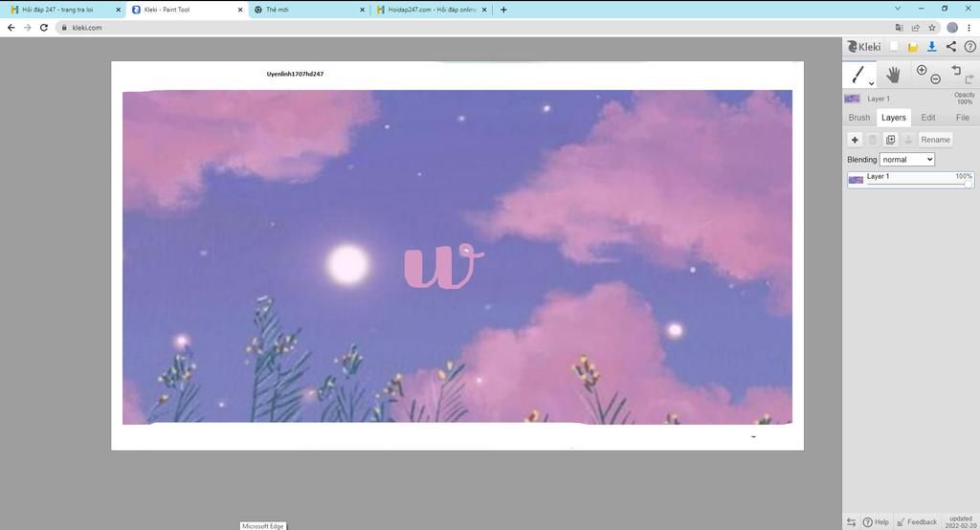This screenshot has width=980, height=530.
Task: Select the Hand pan tool
Action: point(893,75)
